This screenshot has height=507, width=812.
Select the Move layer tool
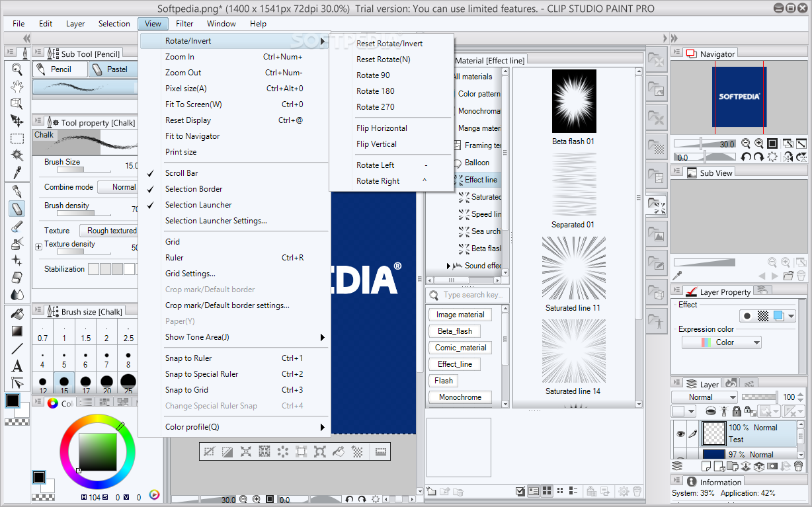click(x=17, y=121)
